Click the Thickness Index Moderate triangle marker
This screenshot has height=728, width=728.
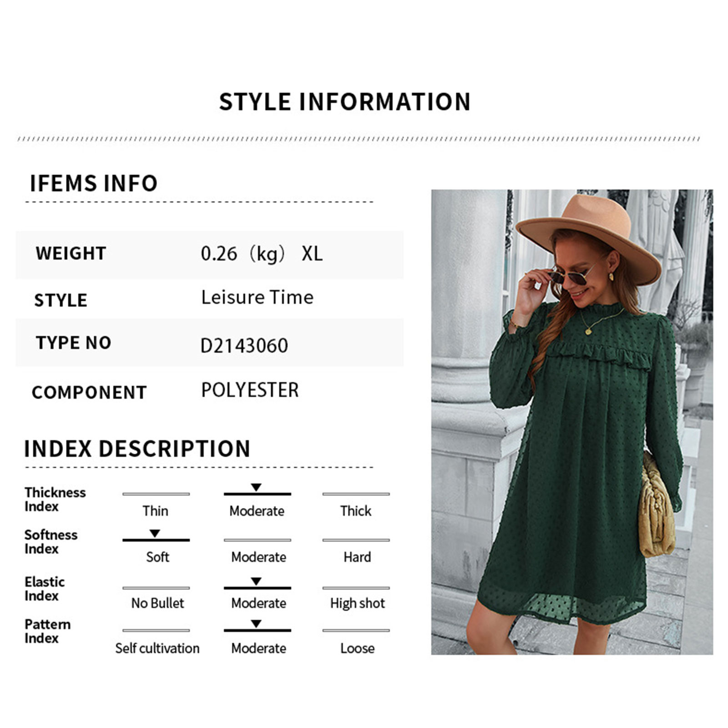(256, 487)
